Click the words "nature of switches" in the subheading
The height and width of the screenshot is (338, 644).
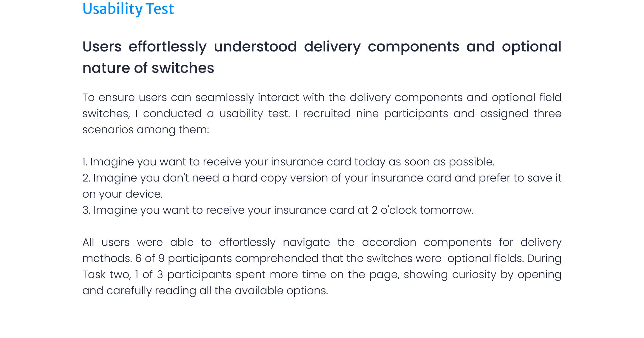point(148,68)
